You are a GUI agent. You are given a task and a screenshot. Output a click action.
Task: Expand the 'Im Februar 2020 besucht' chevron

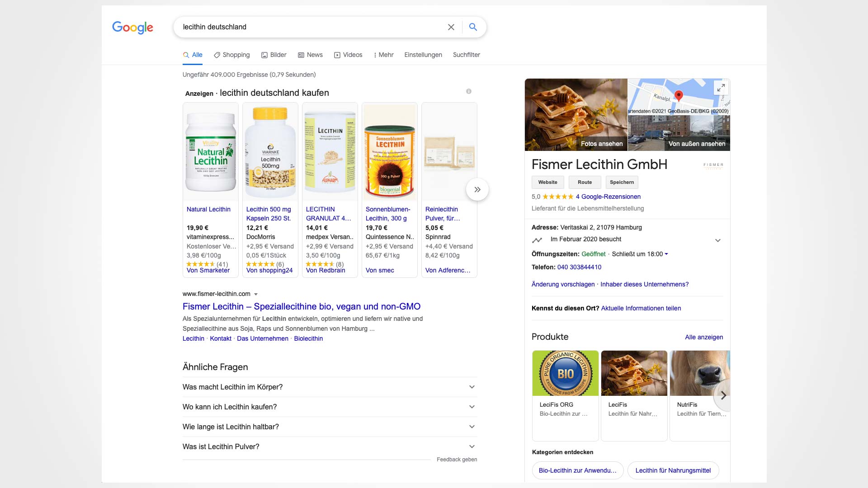[718, 240]
